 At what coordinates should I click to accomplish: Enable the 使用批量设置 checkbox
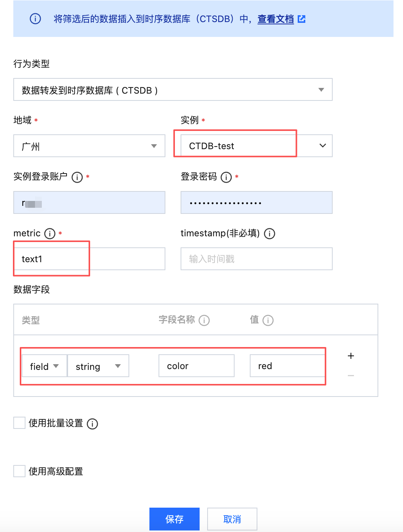[x=19, y=423]
